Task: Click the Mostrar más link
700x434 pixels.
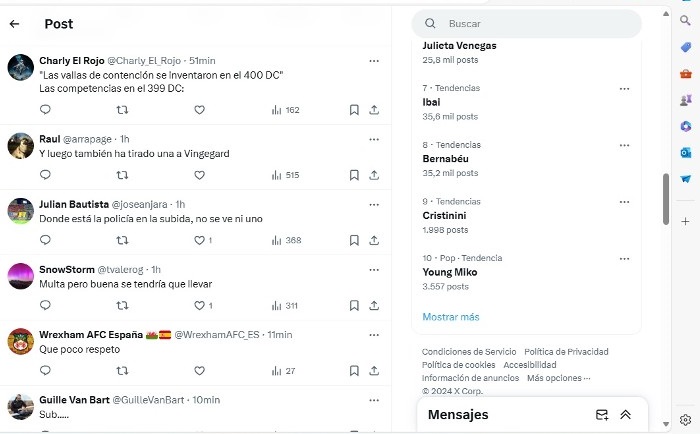Action: [450, 317]
